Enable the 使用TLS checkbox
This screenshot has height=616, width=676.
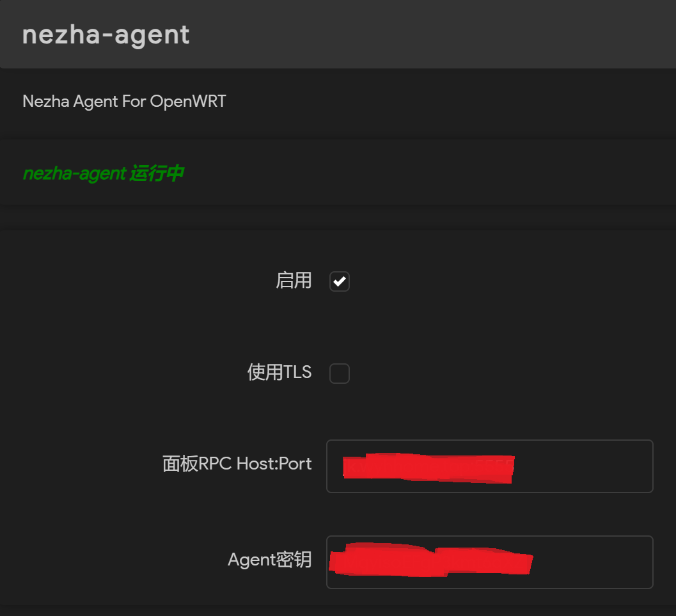[x=339, y=374]
